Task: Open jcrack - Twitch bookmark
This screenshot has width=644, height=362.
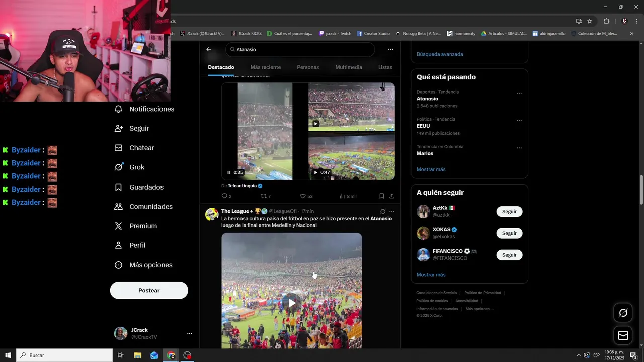Action: tap(335, 34)
